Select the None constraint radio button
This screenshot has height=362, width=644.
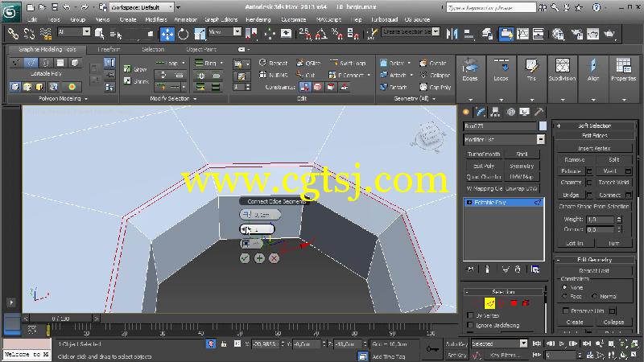pyautogui.click(x=565, y=287)
